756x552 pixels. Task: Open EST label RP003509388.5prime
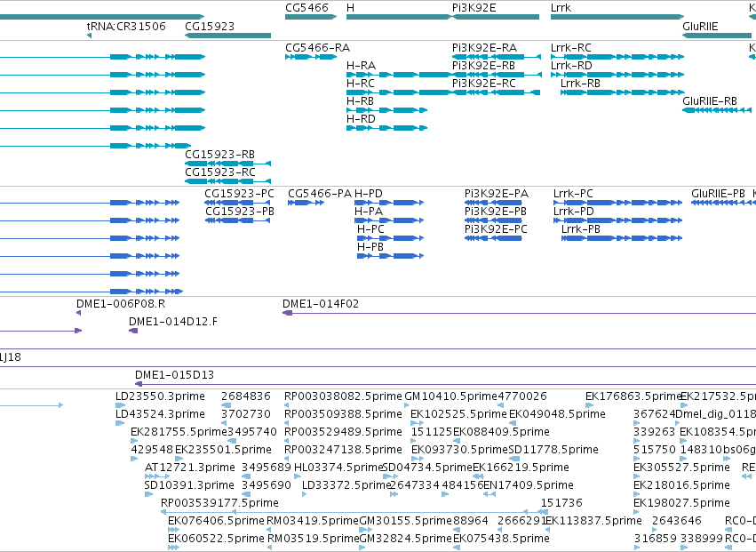coord(343,414)
